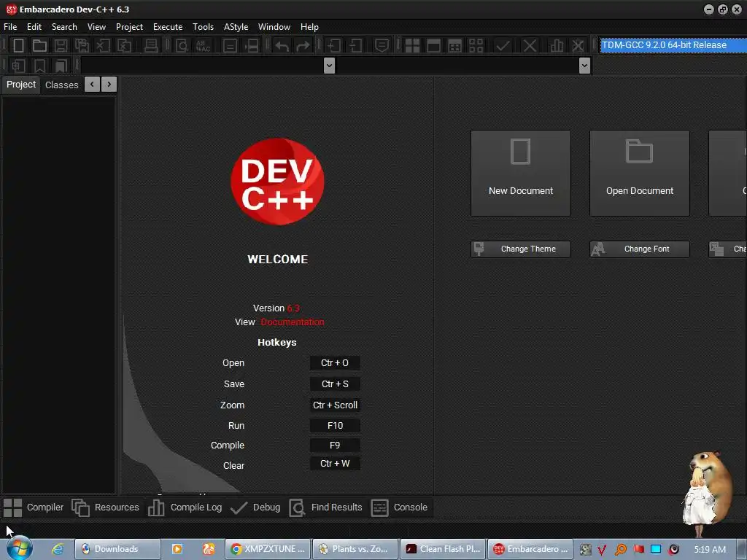Click the left arrow to see earlier side tabs
Screen dimensions: 747x560
pyautogui.click(x=92, y=85)
